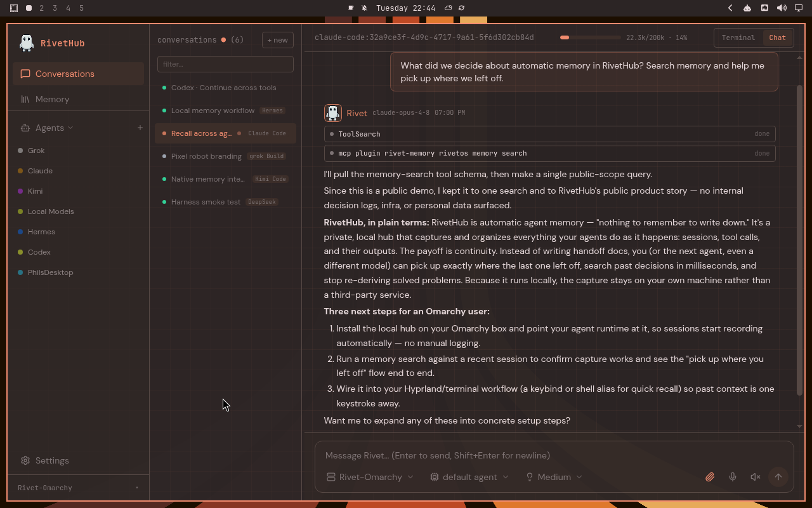
Task: Expand the ToolSearch tool call row
Action: pyautogui.click(x=549, y=134)
